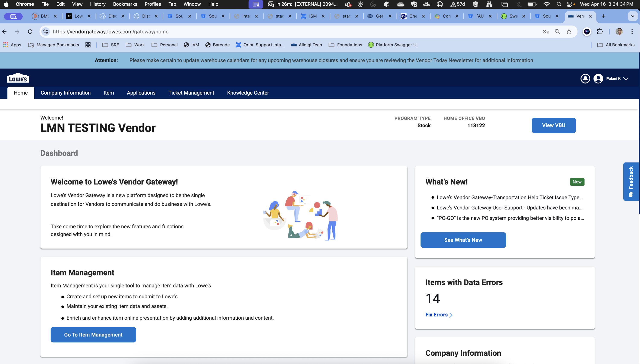The width and height of the screenshot is (640, 364).
Task: Open the Work bookmarks folder
Action: 135,45
